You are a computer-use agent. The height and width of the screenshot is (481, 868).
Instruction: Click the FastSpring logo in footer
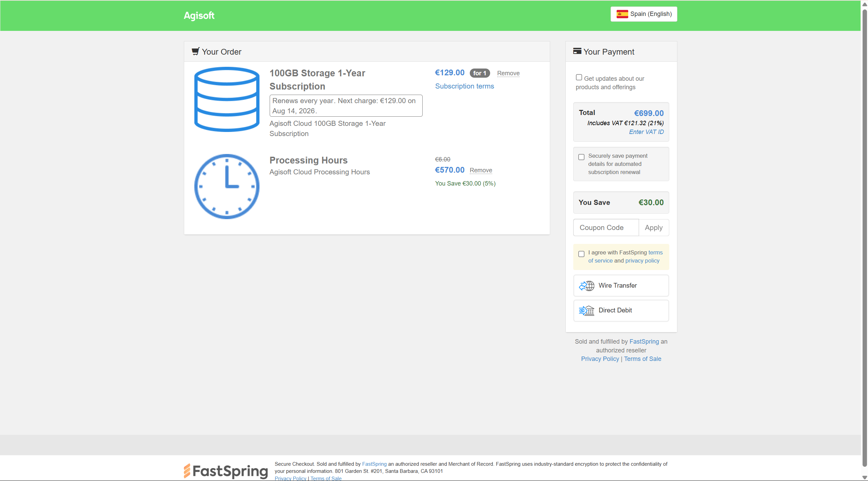(226, 471)
